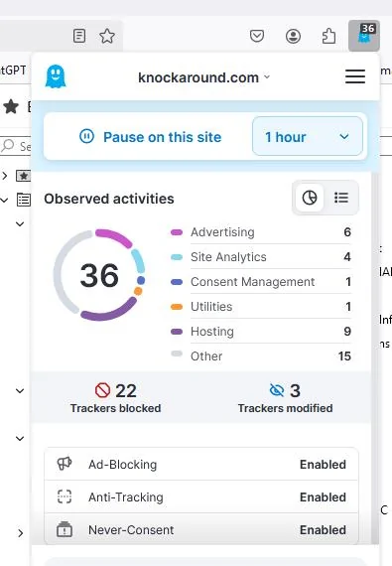Toggle reader view icon in address bar
Screen dimensions: 392x566
[x=79, y=36]
